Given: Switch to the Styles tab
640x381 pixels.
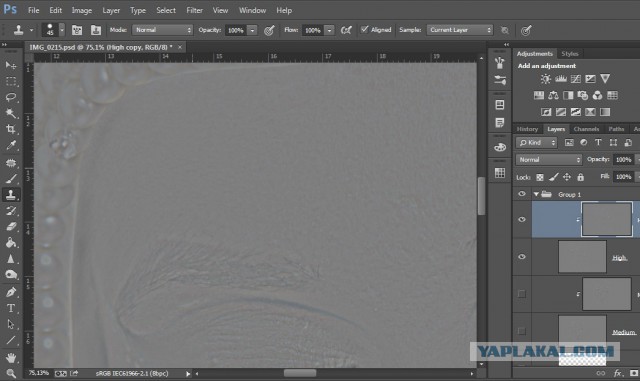Looking at the screenshot, I should [x=570, y=54].
